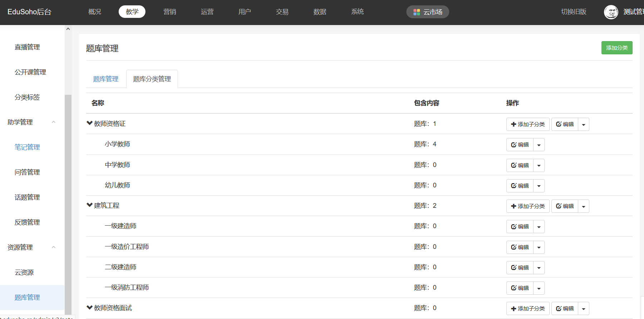This screenshot has height=319, width=644.
Task: Collapse the 教师资格面试 category row
Action: pyautogui.click(x=89, y=308)
